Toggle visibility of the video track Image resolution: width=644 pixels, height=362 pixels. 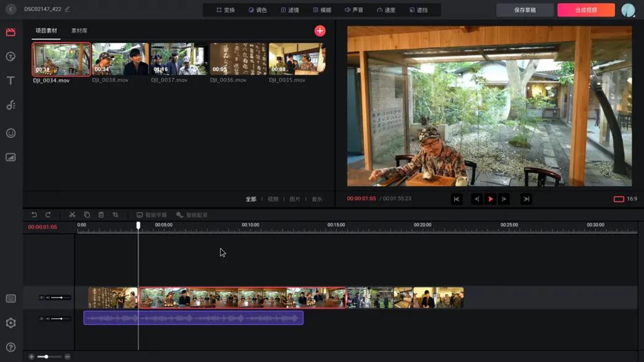point(42,297)
